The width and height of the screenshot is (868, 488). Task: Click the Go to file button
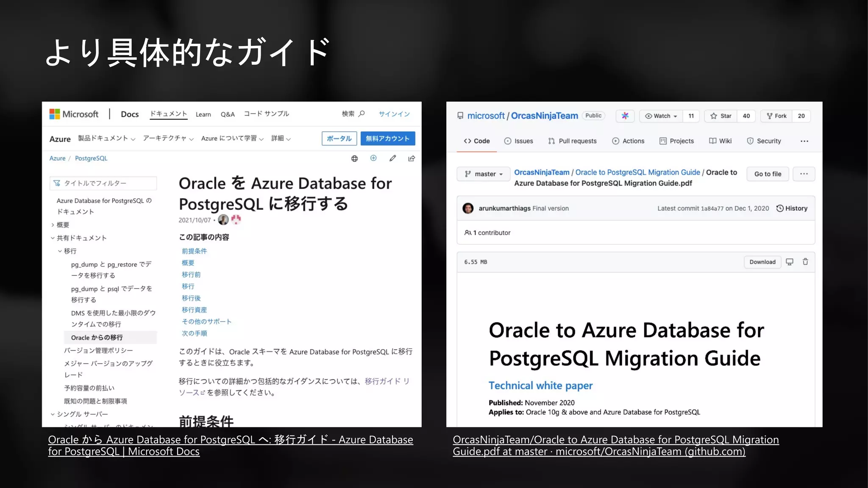(768, 174)
